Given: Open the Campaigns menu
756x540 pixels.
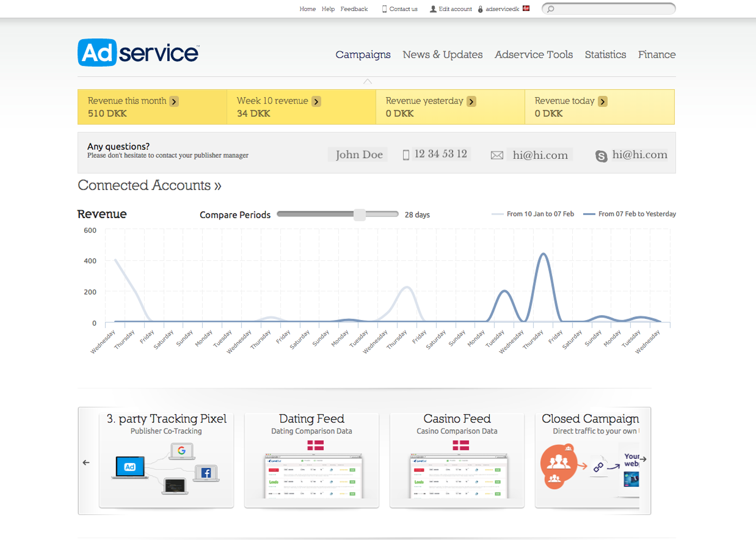Looking at the screenshot, I should (x=363, y=54).
